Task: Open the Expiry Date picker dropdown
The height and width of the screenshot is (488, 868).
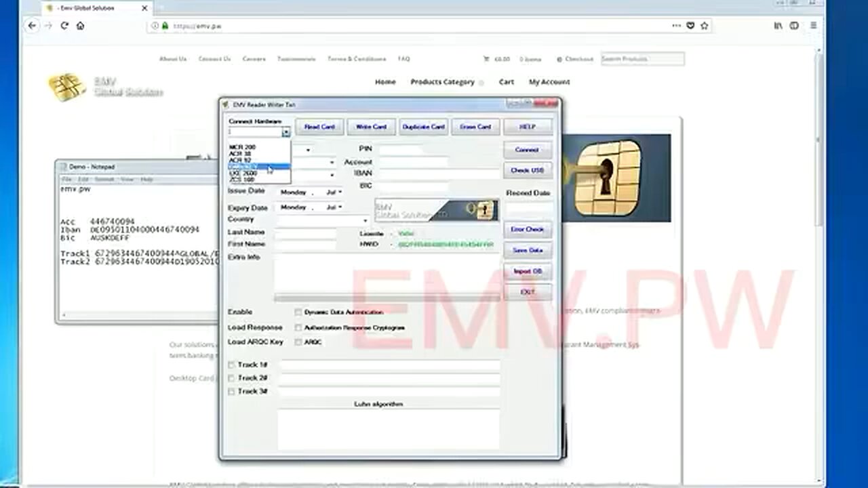Action: tap(340, 207)
